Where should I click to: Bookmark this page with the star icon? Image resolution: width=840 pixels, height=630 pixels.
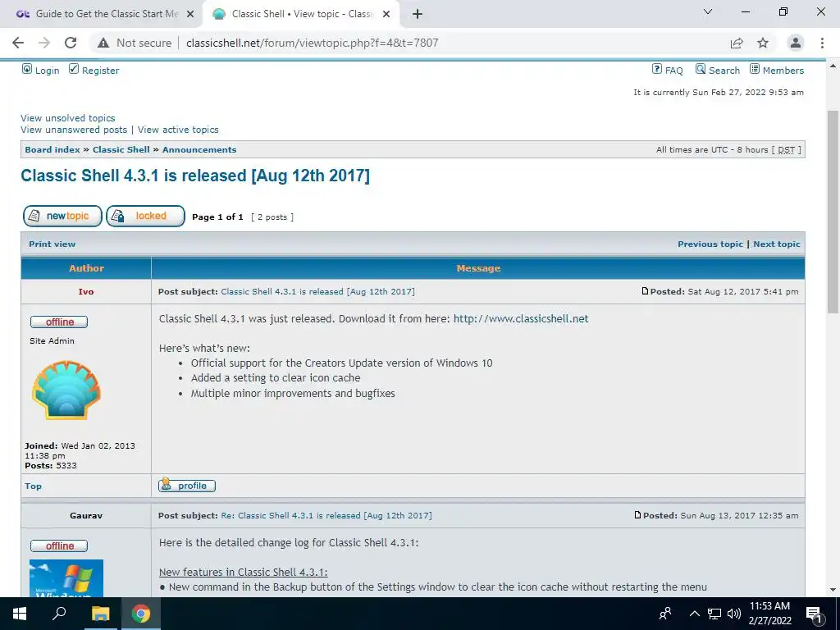(x=763, y=43)
